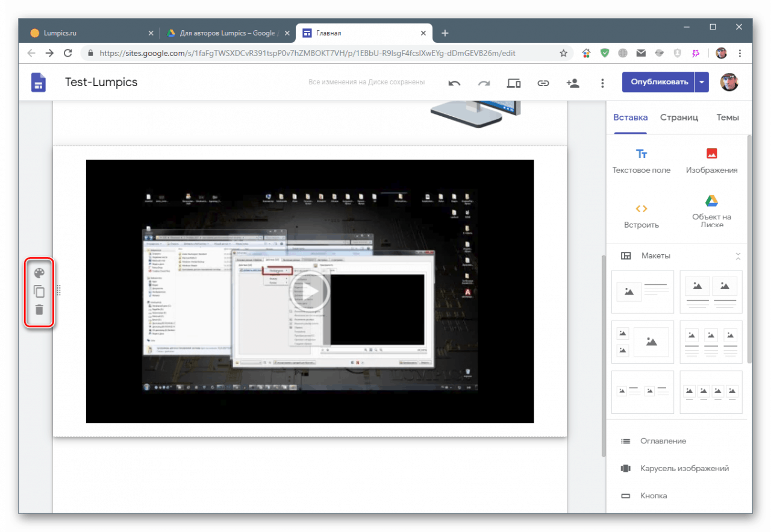This screenshot has height=532, width=771.
Task: Choose layout with three images above text
Action: click(711, 342)
